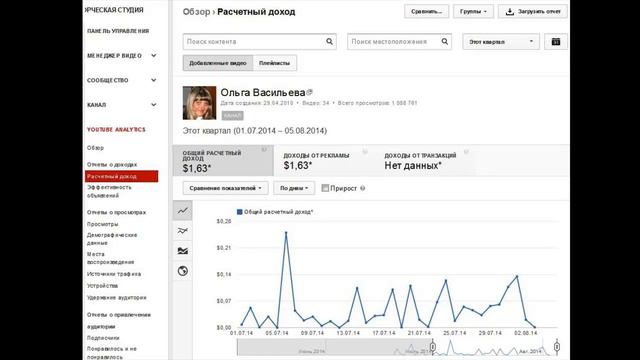Image resolution: width=640 pixels, height=360 pixels.
Task: Open the globe map view icon
Action: pos(182,271)
